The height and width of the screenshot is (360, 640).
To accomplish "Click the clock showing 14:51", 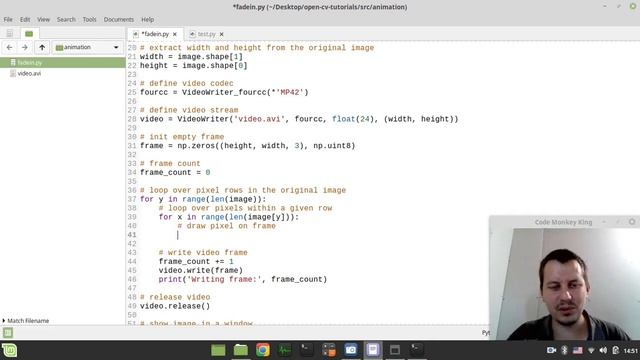I will (x=631, y=351).
